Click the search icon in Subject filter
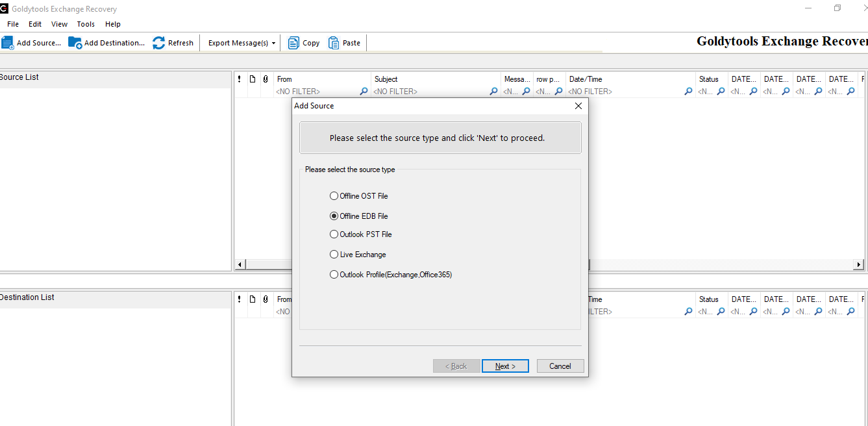868x426 pixels. pos(493,92)
